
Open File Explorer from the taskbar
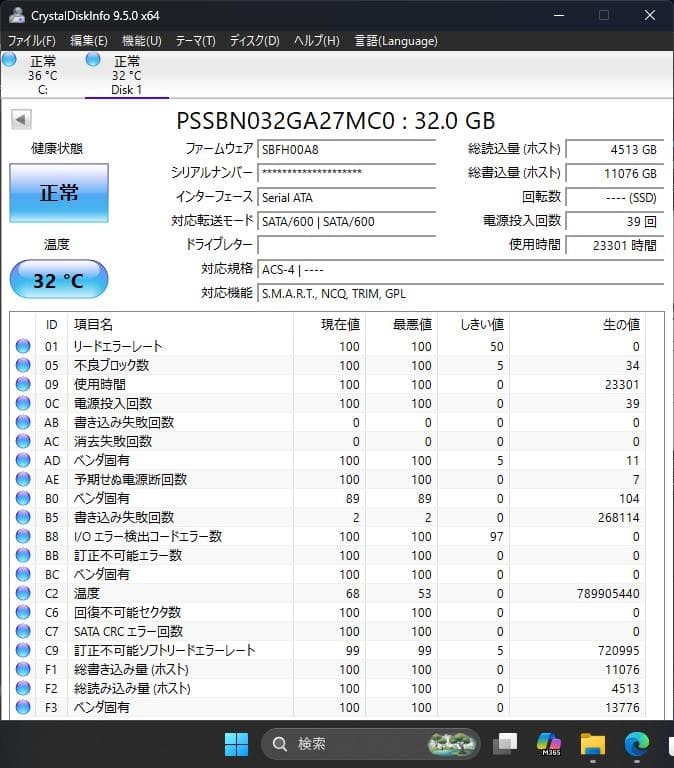[x=593, y=744]
